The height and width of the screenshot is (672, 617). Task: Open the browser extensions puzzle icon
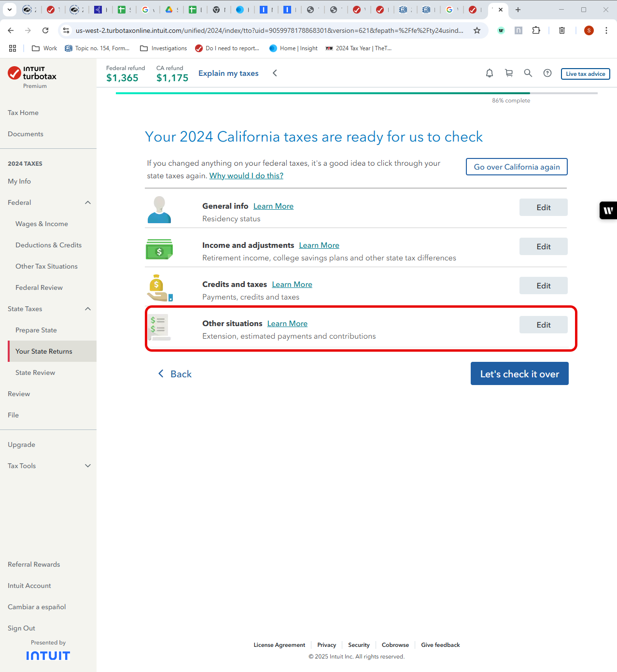tap(536, 30)
